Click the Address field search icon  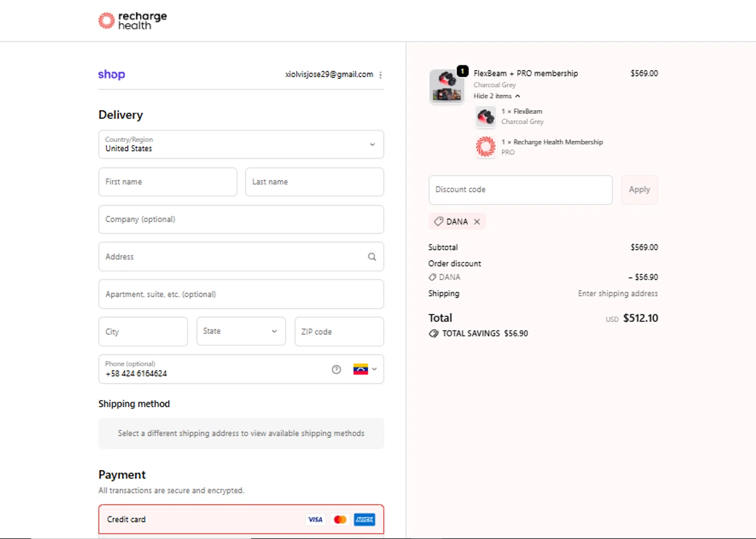pyautogui.click(x=372, y=256)
